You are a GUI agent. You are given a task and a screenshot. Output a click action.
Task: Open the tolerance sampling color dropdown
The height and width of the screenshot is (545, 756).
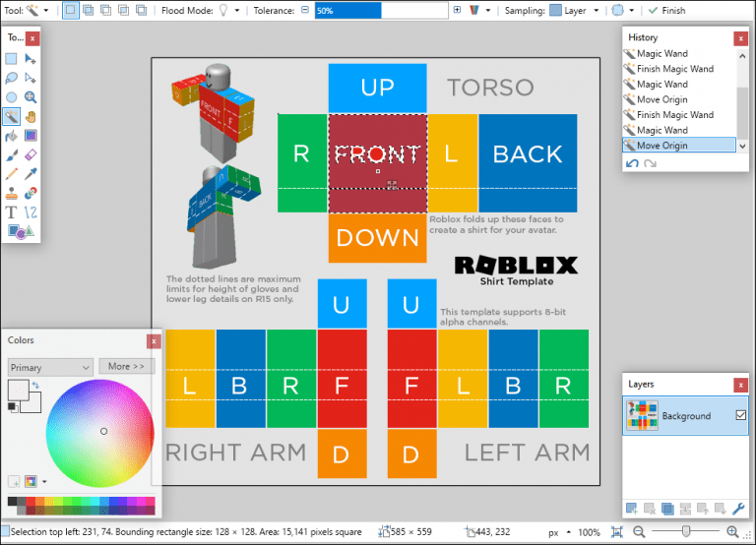coord(488,10)
